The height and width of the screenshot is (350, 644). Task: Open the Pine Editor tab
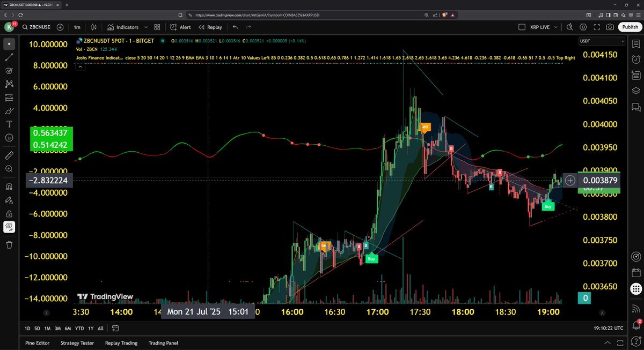tap(36, 343)
